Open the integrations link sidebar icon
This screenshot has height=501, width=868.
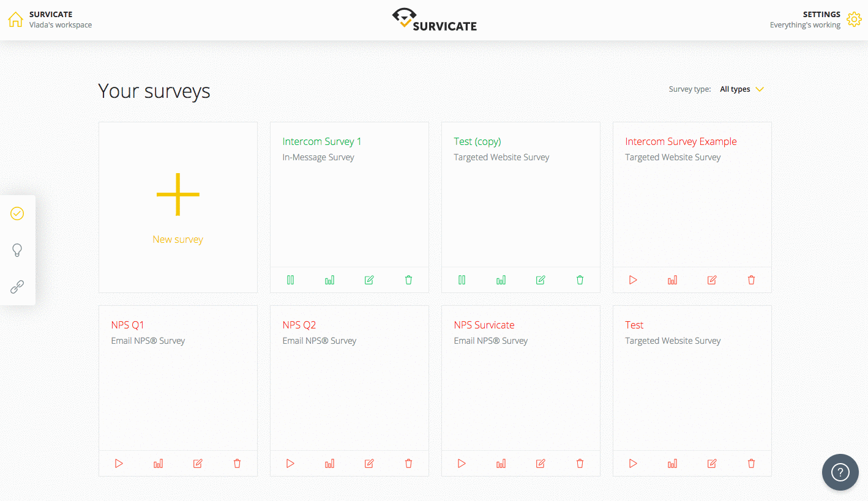point(17,287)
